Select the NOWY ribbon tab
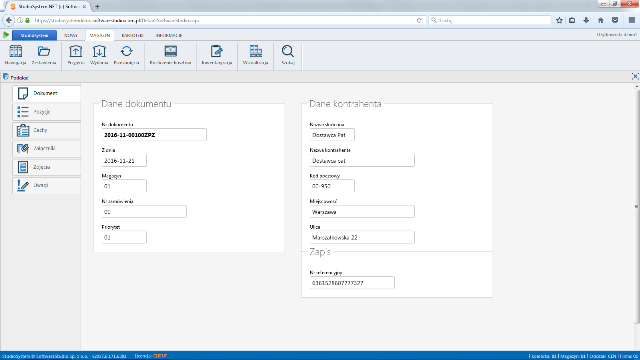The height and width of the screenshot is (360, 640). [71, 36]
